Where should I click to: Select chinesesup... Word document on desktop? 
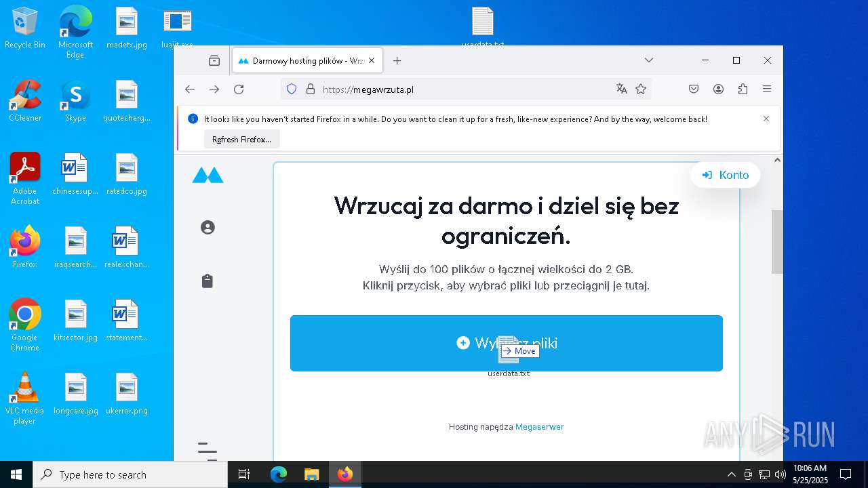pyautogui.click(x=75, y=174)
